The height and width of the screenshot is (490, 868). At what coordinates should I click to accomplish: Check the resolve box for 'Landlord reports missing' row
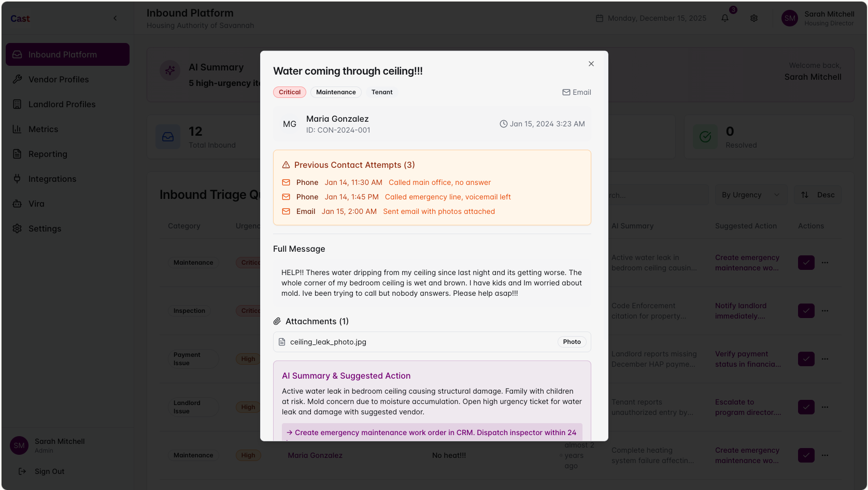806,359
